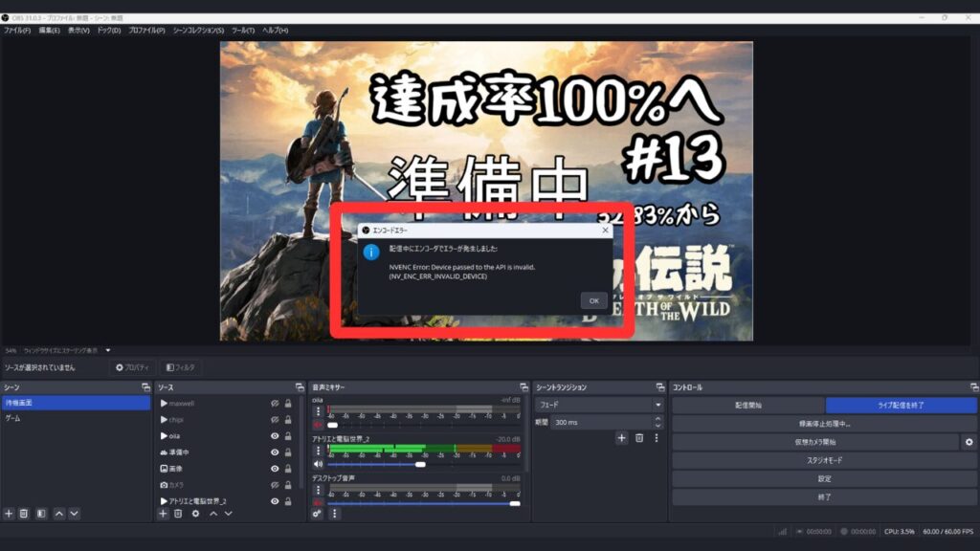Click the デスクトップ音声 volume slider
Viewport: 980px width, 551px height.
423,503
